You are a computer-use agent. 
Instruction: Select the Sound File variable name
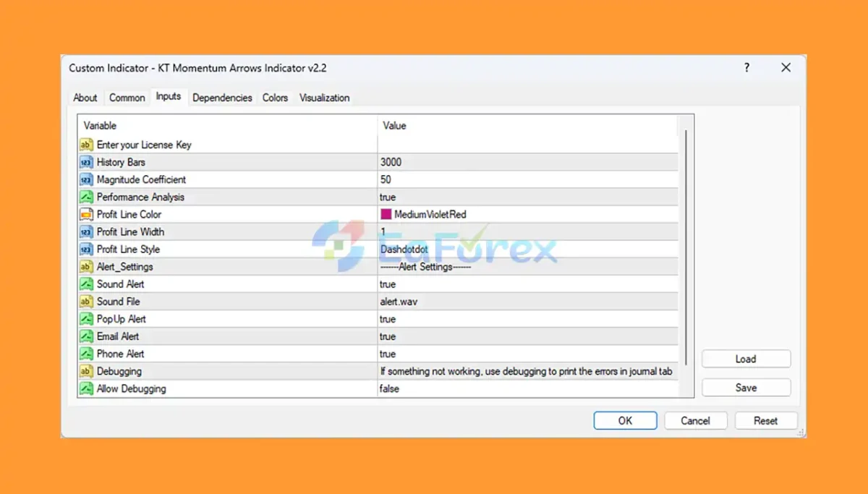(x=119, y=302)
